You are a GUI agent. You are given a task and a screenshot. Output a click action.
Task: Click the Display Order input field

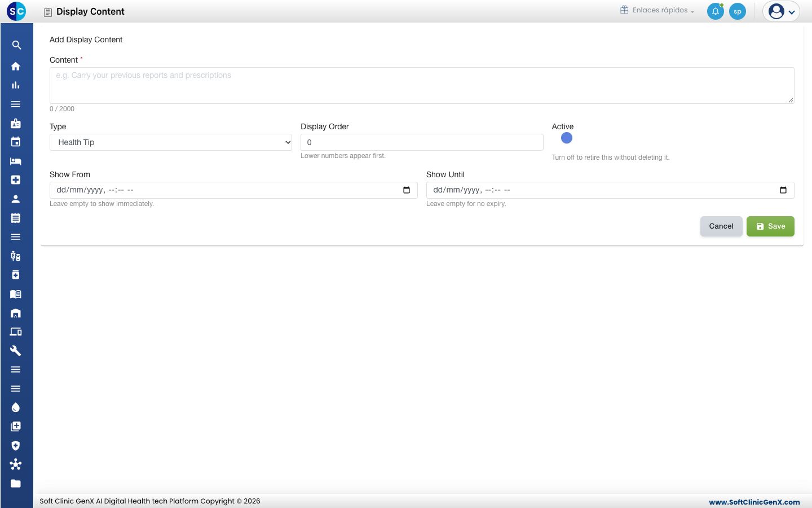[x=422, y=142]
